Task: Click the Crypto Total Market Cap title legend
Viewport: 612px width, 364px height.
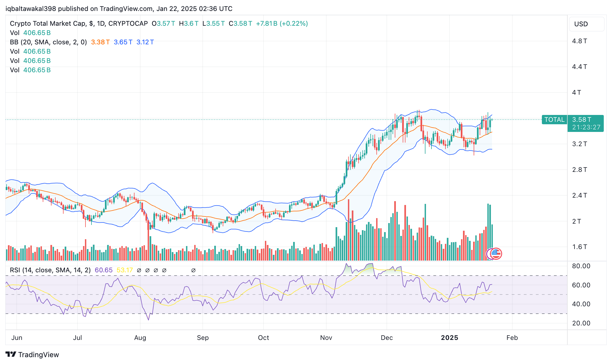Action: (79, 24)
